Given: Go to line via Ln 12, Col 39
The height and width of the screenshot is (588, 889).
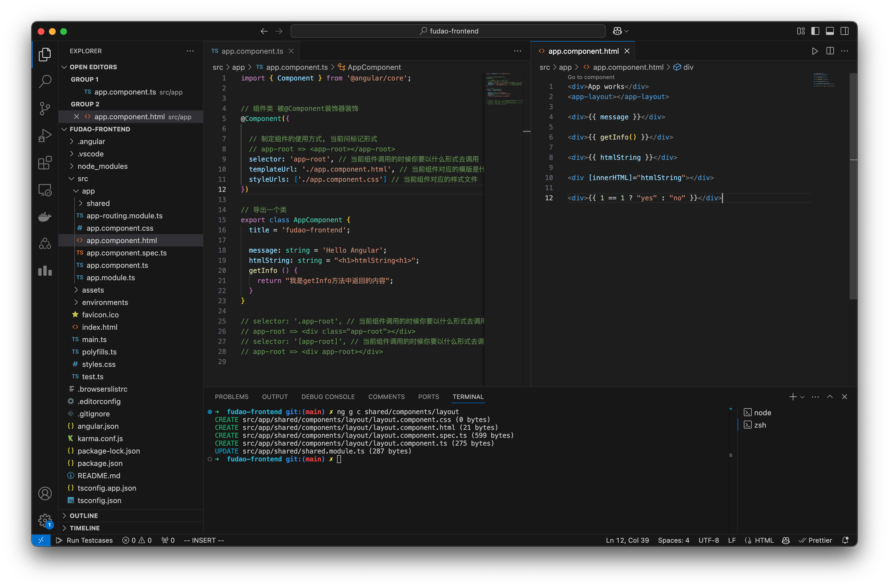Looking at the screenshot, I should 627,540.
